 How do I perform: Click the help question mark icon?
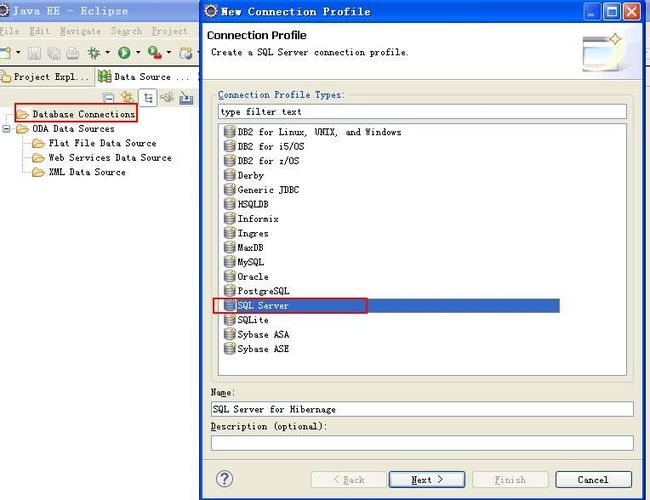point(224,479)
